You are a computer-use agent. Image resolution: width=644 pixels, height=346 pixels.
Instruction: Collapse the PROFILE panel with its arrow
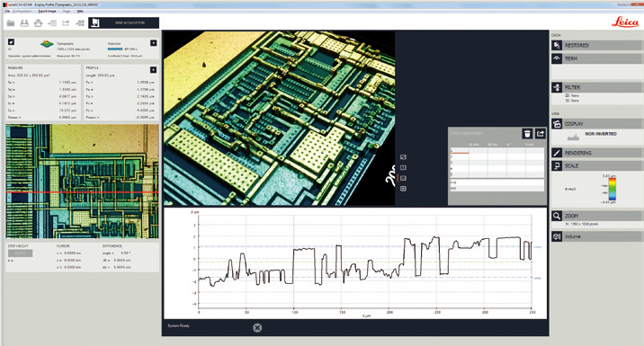point(153,70)
